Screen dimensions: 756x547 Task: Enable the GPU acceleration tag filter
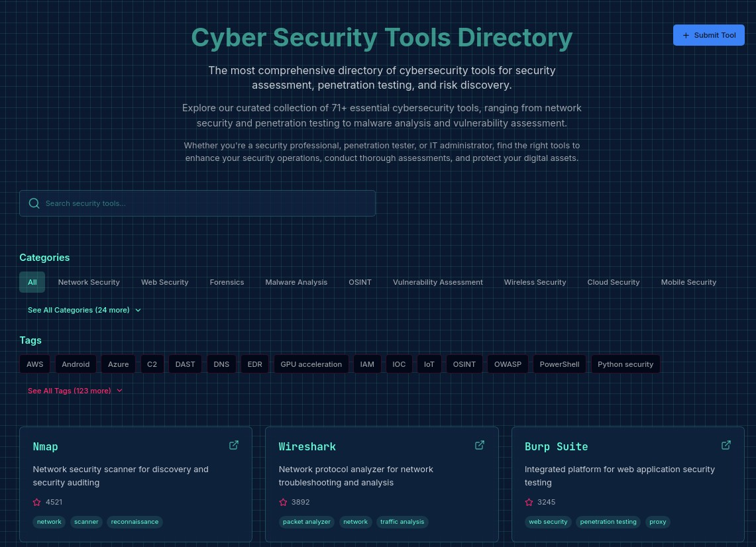(311, 364)
